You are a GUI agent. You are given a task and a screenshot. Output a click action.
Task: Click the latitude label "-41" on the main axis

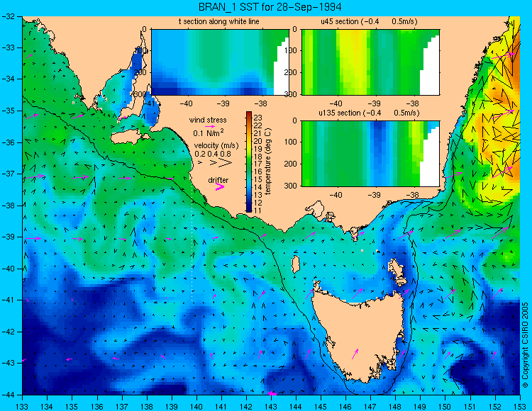click(8, 300)
